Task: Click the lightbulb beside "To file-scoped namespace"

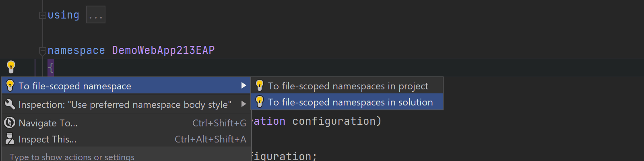Action: tap(10, 86)
